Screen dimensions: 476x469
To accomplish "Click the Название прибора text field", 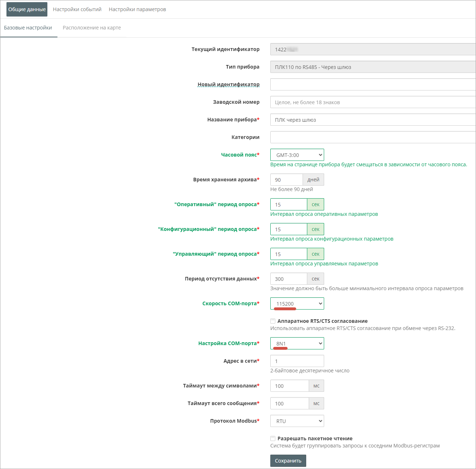I will [x=373, y=120].
